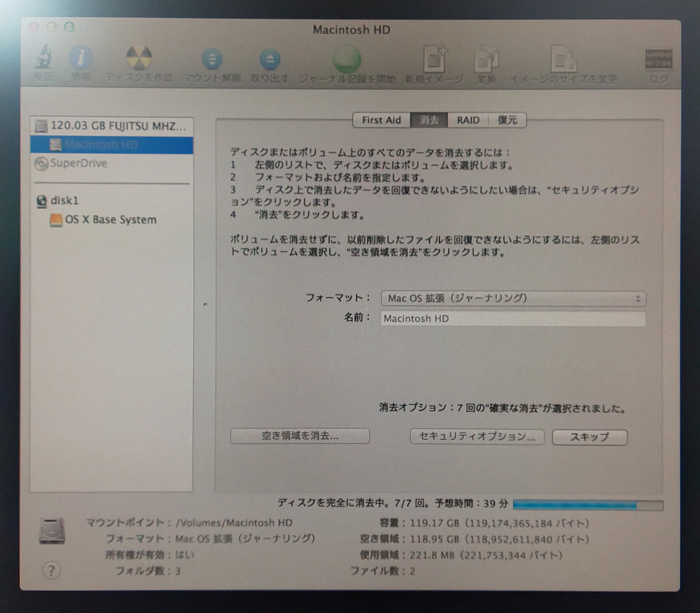Click the hard disk icon at bottom
Screen dimensions: 700x613
coord(52,531)
